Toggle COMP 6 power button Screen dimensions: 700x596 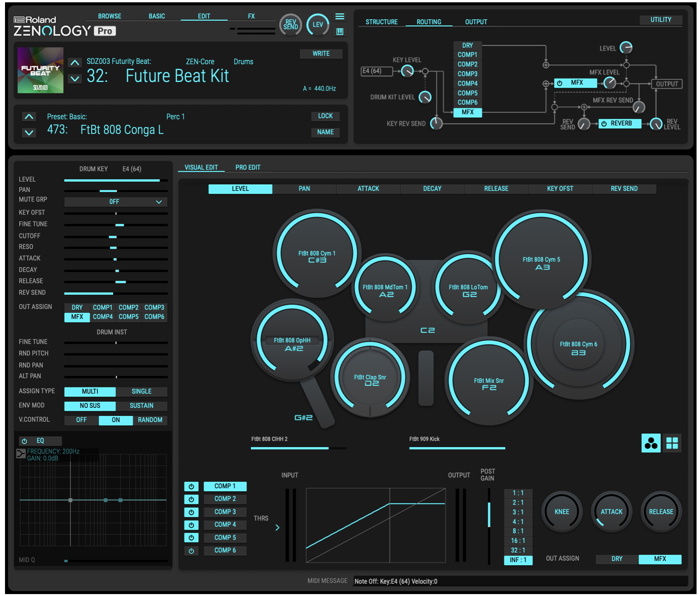191,551
